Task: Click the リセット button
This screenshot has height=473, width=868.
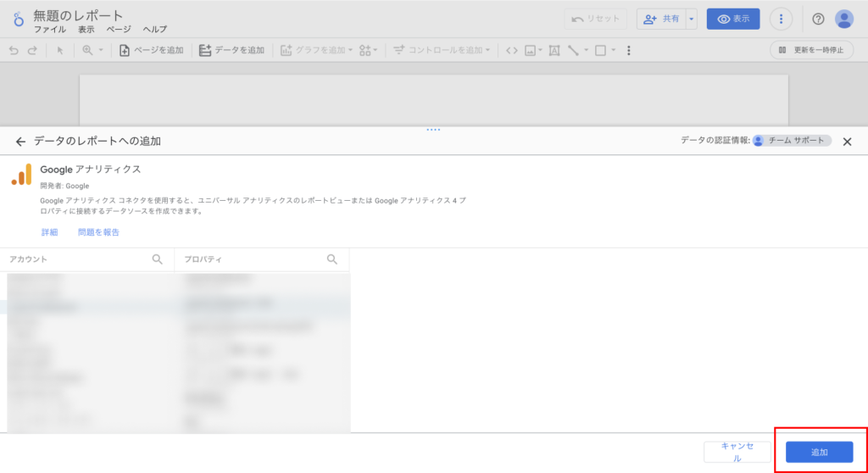Action: tap(596, 19)
